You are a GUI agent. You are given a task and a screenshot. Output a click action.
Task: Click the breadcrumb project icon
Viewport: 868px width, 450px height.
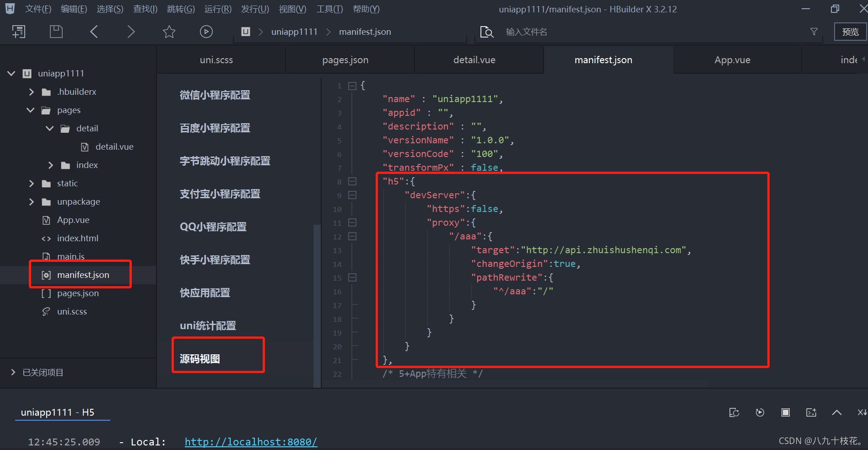pyautogui.click(x=246, y=32)
